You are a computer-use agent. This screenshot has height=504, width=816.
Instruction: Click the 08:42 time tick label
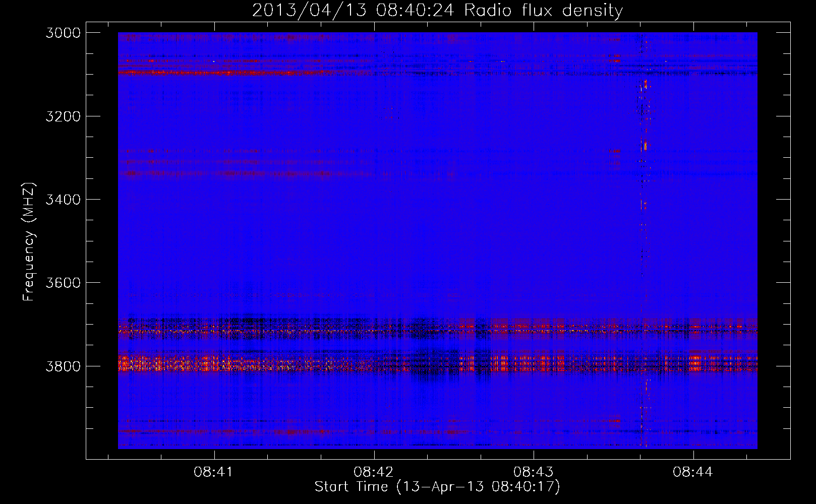click(x=374, y=472)
